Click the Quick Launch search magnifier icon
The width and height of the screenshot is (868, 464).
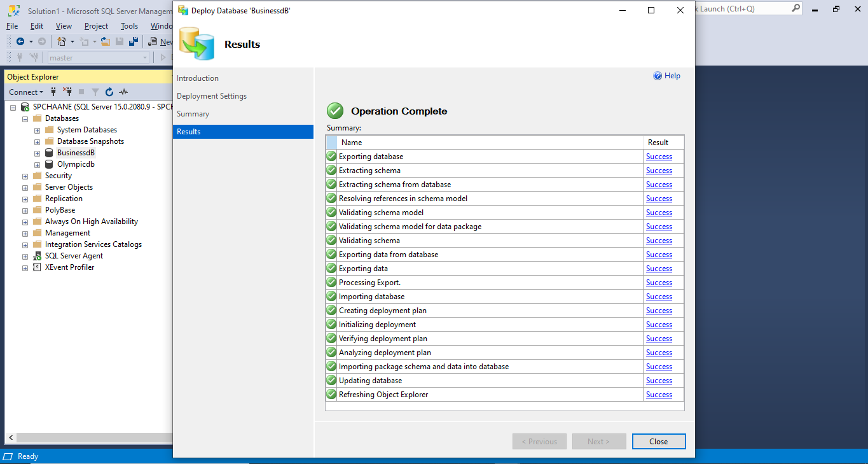pyautogui.click(x=796, y=8)
